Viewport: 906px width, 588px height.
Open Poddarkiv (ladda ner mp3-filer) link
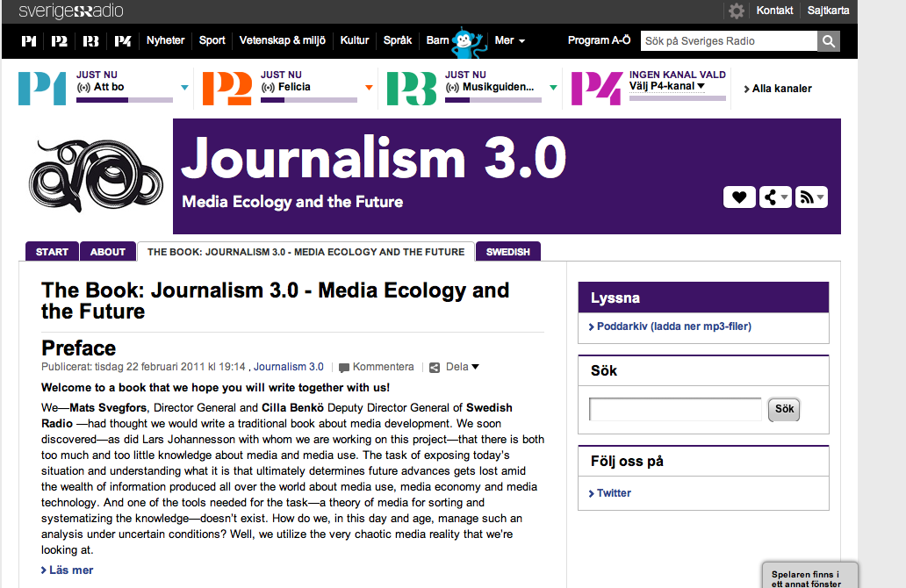670,326
